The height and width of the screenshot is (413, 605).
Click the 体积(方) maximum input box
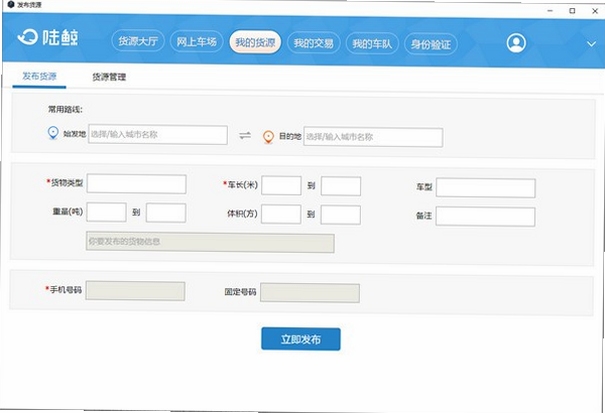point(341,215)
